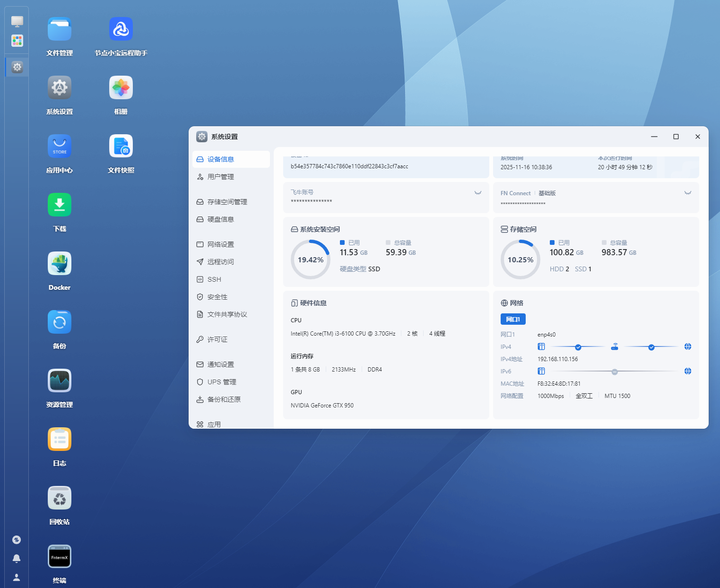Open the 应用中心 store icon
Viewport: 720px width, 588px height.
(60, 147)
